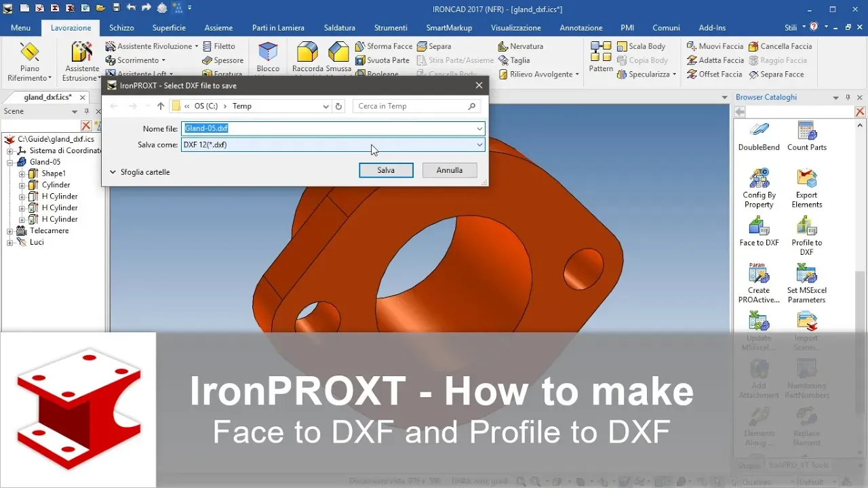Click the save dialog refresh icon

[339, 106]
